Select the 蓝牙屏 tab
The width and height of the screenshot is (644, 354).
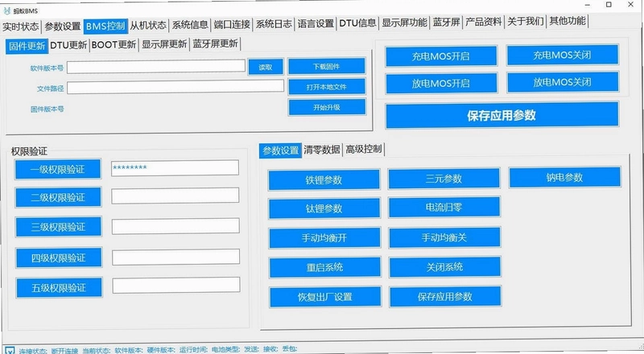point(447,23)
